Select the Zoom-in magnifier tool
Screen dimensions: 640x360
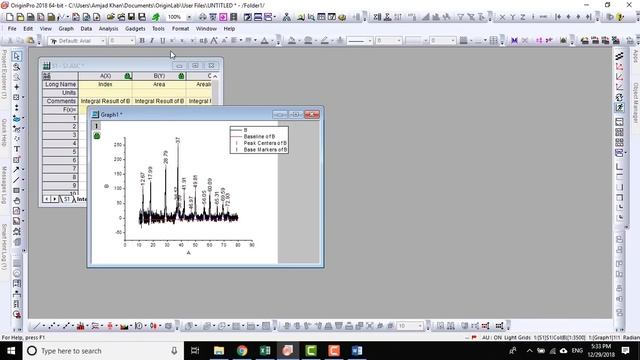[17, 67]
